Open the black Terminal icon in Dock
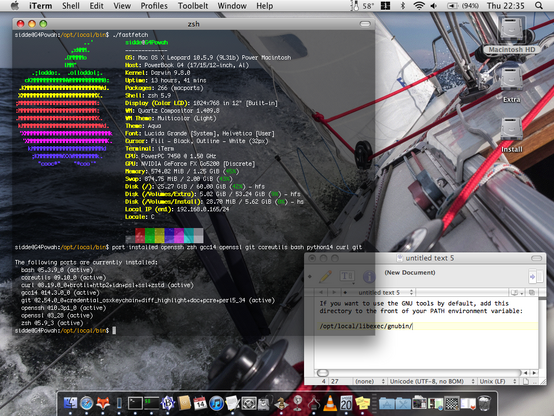554x416 pixels. pos(135,403)
